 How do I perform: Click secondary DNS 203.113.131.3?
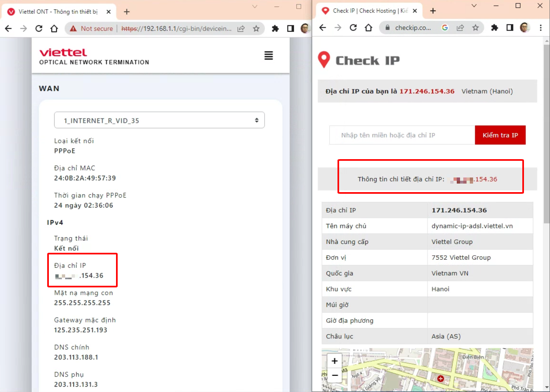[76, 385]
